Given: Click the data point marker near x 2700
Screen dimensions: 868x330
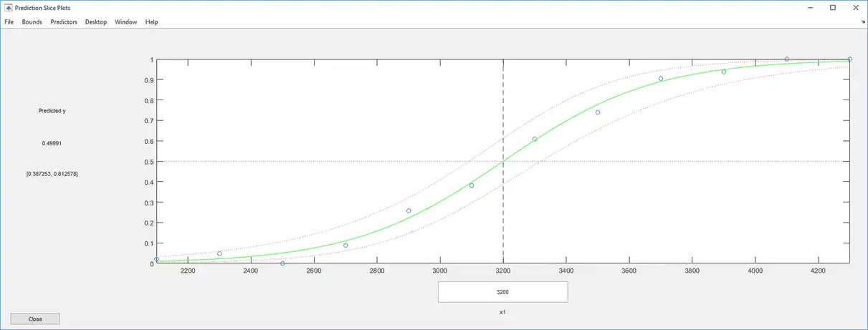Looking at the screenshot, I should pyautogui.click(x=345, y=245).
